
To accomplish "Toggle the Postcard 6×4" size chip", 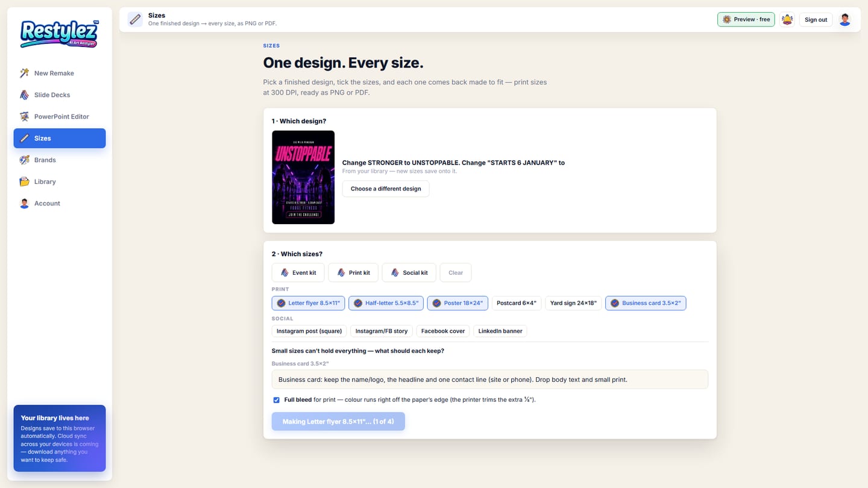I will click(x=516, y=303).
